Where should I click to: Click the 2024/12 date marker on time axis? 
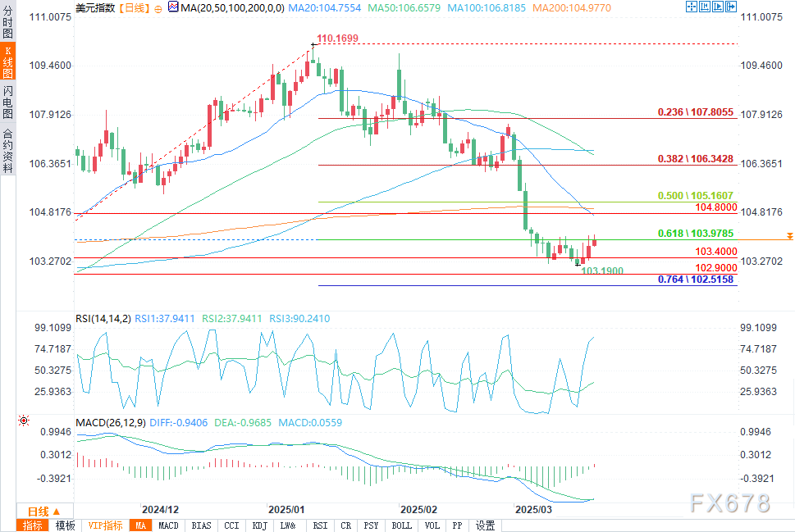[160, 510]
